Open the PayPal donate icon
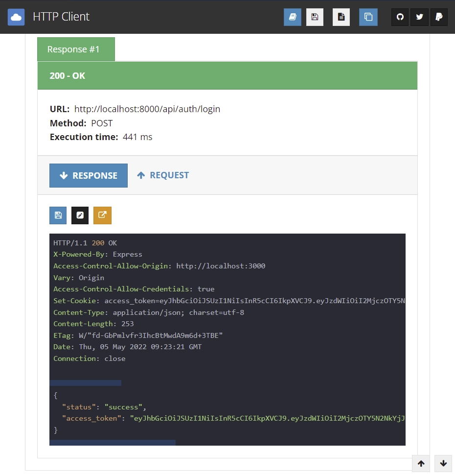The height and width of the screenshot is (476, 455). click(439, 17)
